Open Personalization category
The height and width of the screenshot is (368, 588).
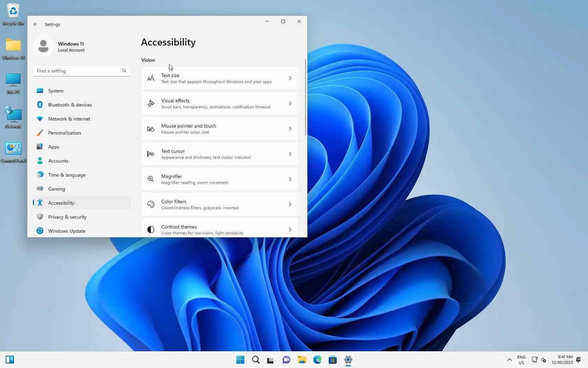[x=82, y=133]
